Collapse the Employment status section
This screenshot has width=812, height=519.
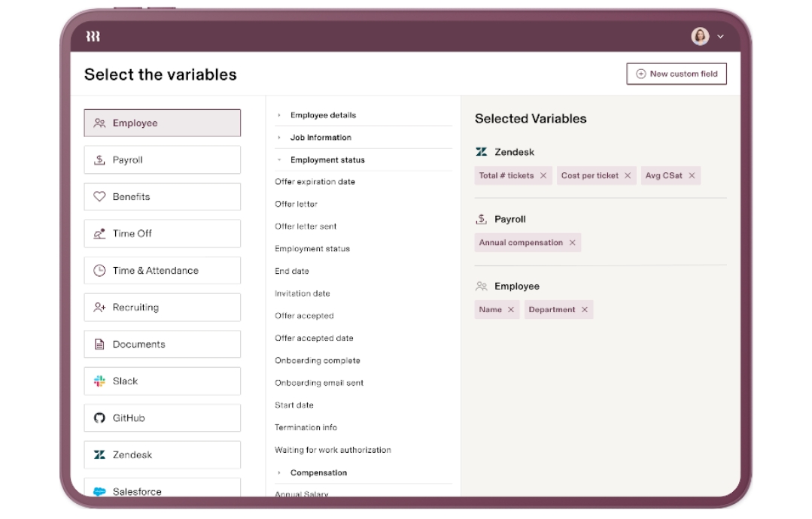279,160
